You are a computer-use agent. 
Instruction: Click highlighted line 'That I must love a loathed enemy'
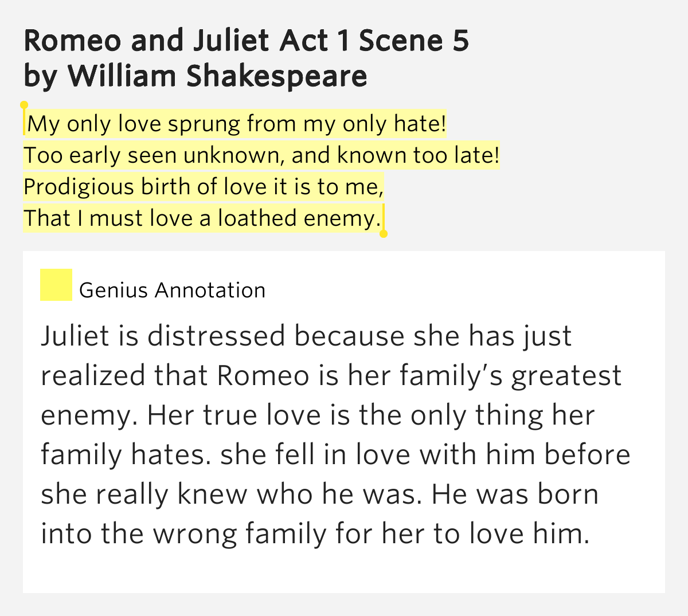pos(202,218)
